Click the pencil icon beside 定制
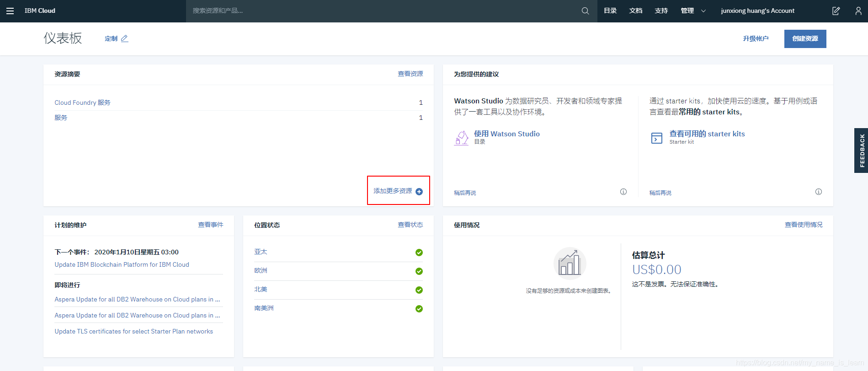 (124, 38)
